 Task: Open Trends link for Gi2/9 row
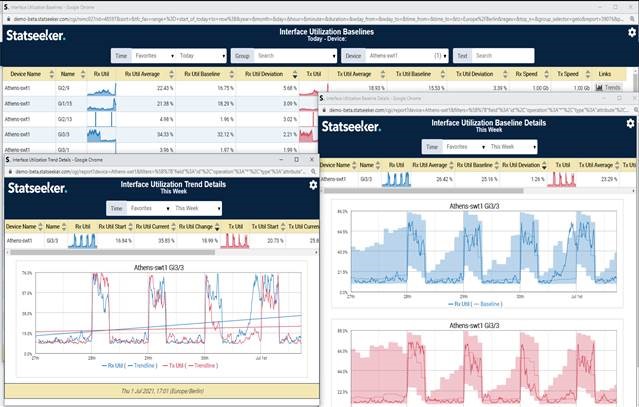[608, 88]
